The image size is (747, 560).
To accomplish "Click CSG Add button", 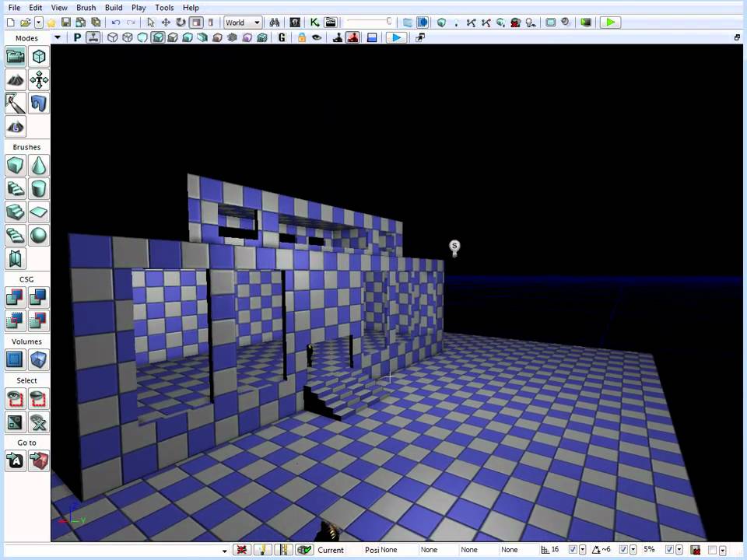I will pos(16,298).
